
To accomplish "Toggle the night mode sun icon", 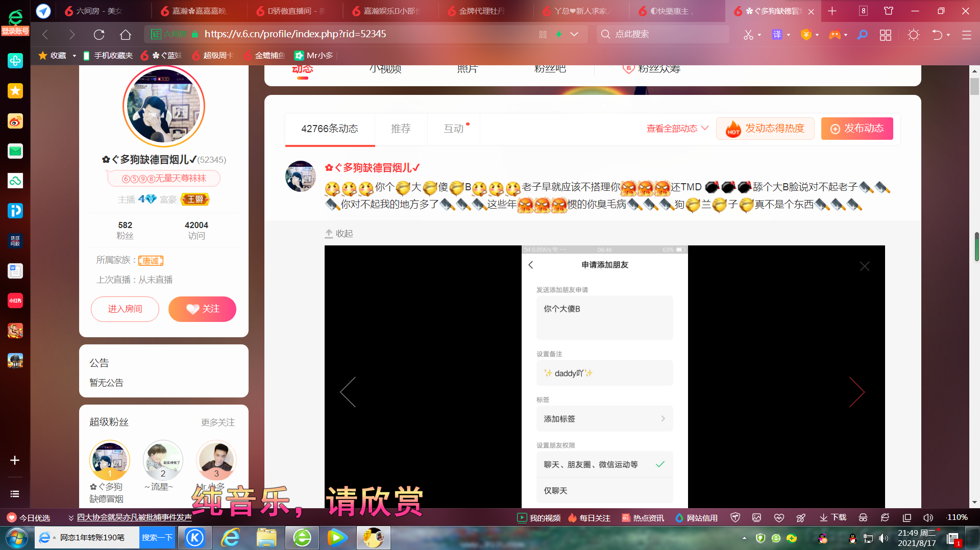I will click(914, 34).
